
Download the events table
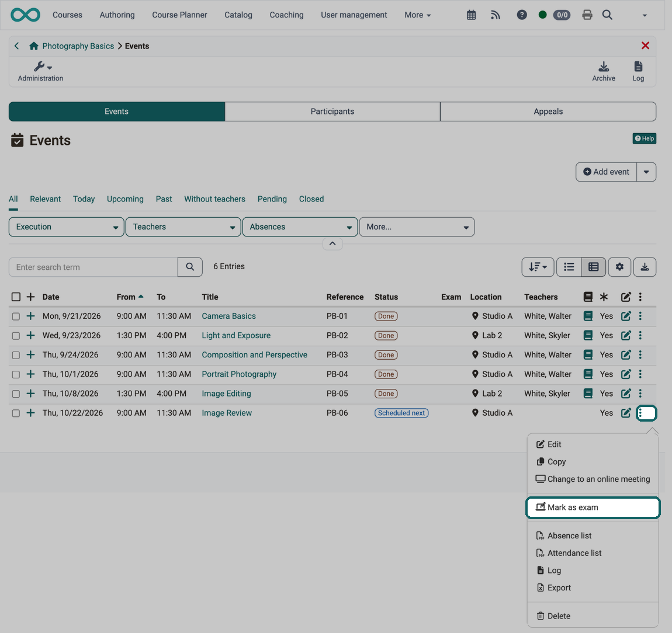pos(645,267)
